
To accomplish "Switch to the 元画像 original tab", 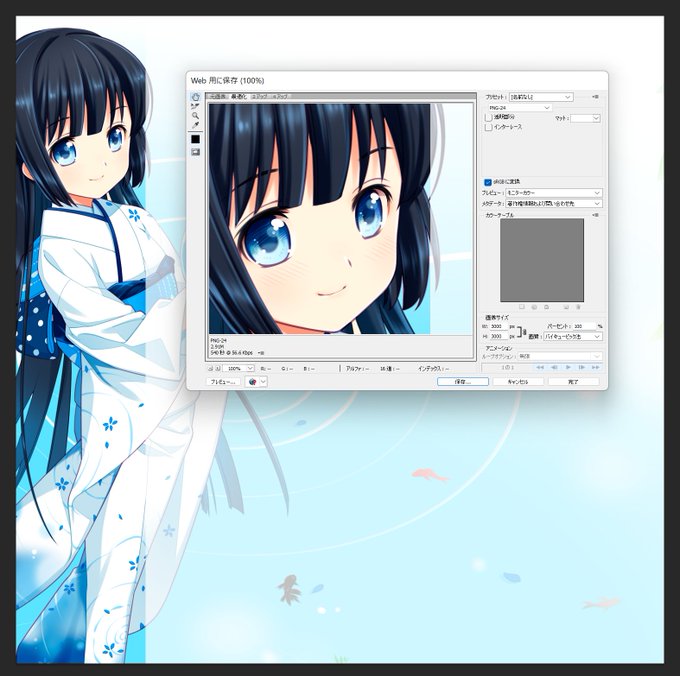I will [x=218, y=96].
